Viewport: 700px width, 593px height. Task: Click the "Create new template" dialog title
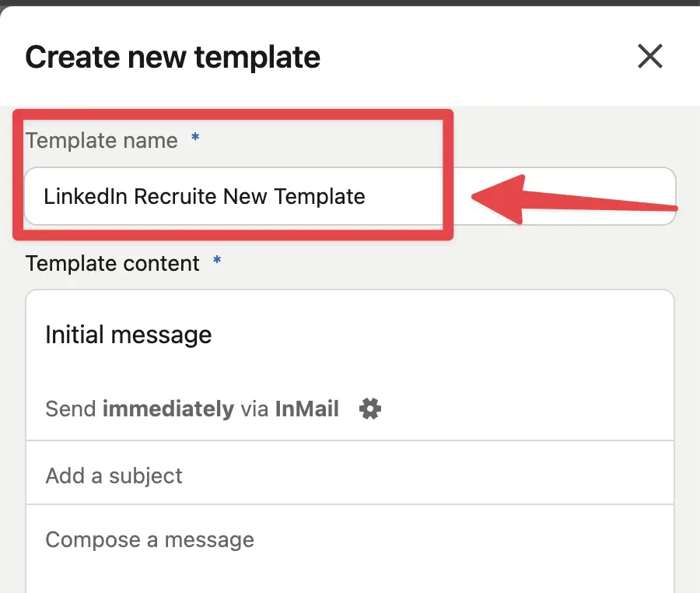172,56
